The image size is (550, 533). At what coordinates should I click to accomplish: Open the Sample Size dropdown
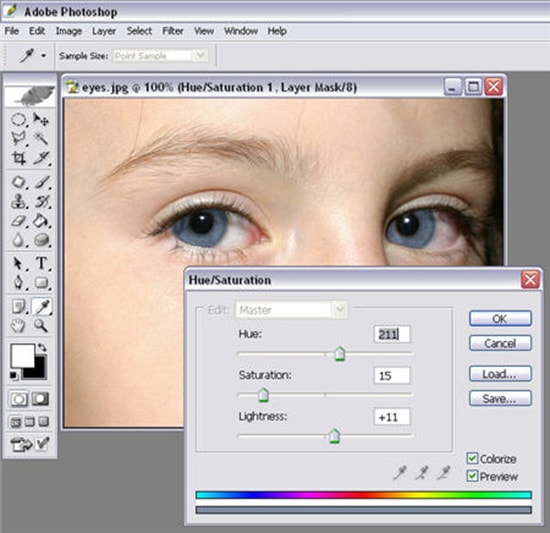(x=200, y=56)
